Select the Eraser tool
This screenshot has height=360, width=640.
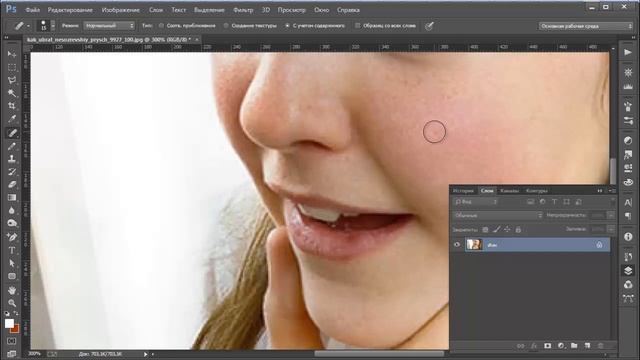coord(12,184)
